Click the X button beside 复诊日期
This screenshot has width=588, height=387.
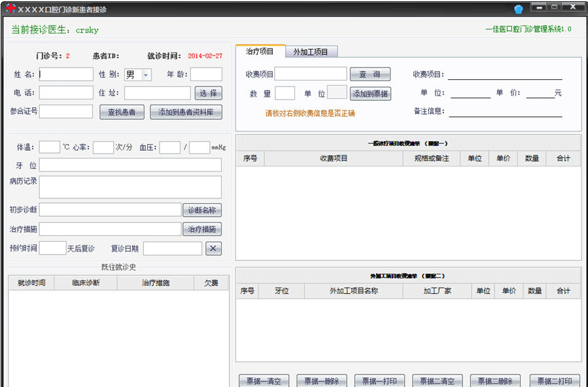click(213, 248)
